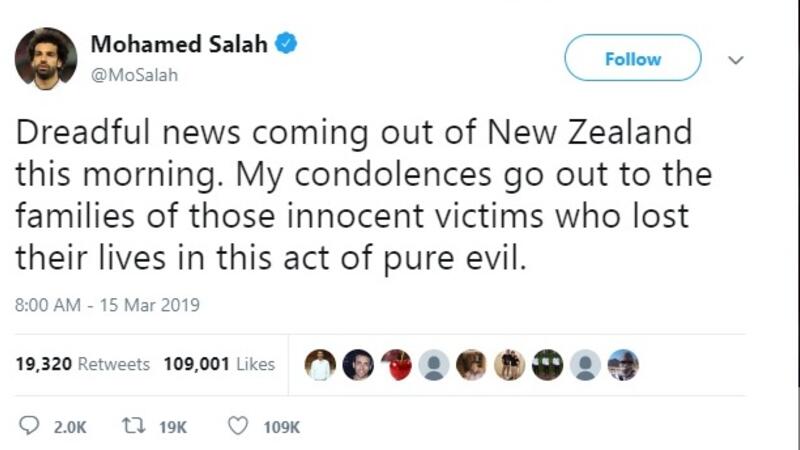800x450 pixels.
Task: Click the 8:00 AM - 15 Mar 2019 timestamp
Action: (107, 306)
